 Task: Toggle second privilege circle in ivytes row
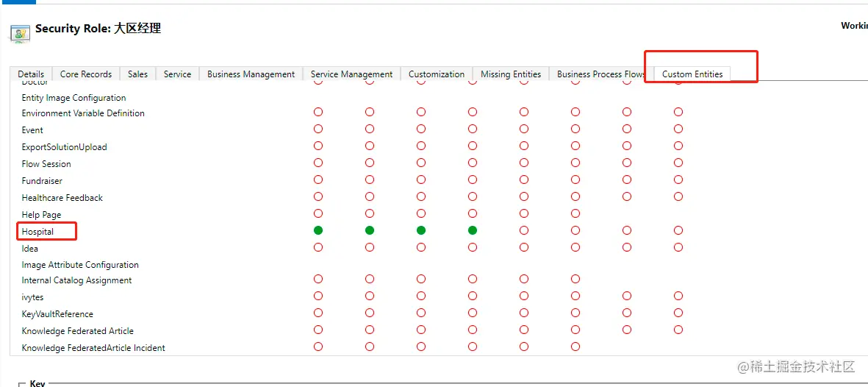pos(370,296)
